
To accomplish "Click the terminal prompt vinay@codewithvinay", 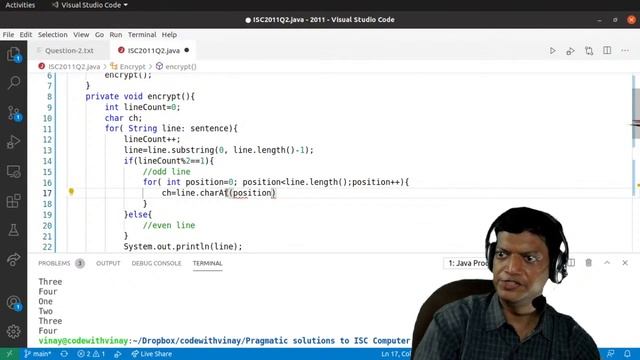I will [x=83, y=340].
